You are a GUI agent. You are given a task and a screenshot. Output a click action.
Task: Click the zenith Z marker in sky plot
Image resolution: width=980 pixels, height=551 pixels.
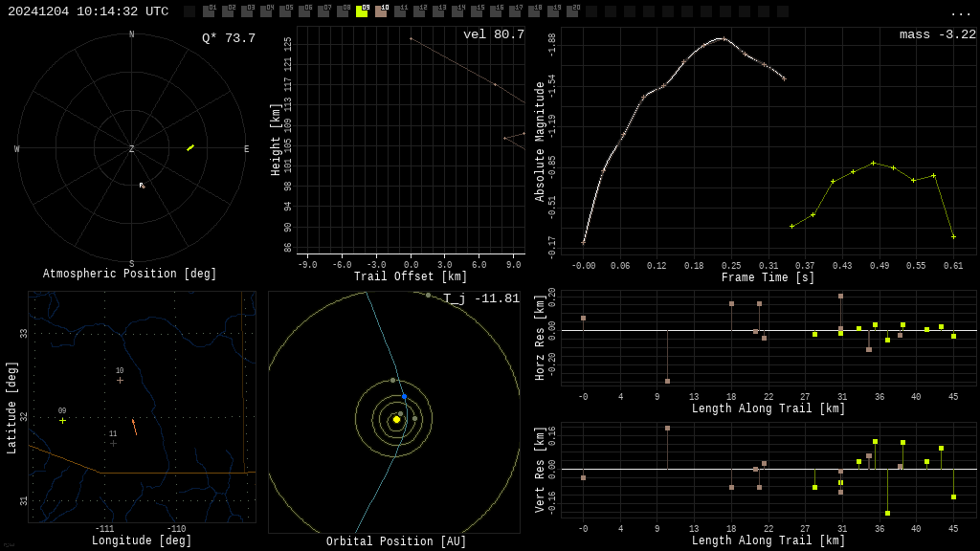click(x=132, y=149)
